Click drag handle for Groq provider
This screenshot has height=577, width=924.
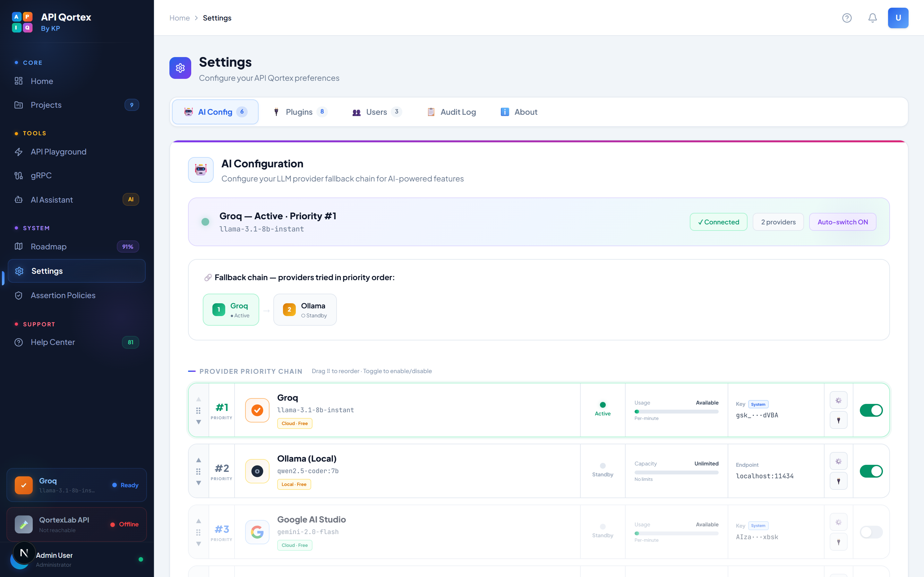pos(198,411)
